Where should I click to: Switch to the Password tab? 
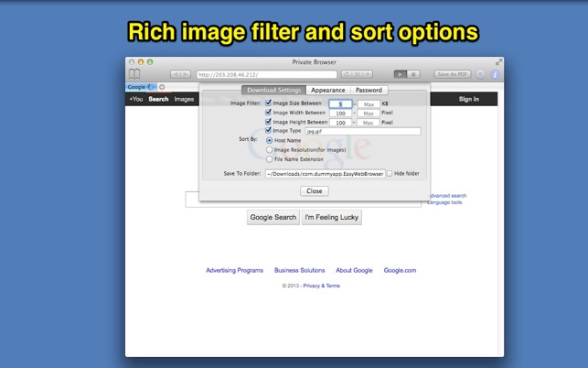coord(369,90)
